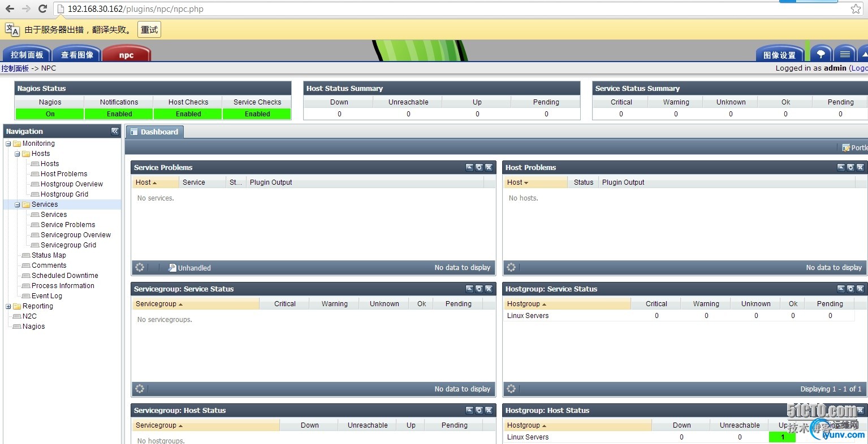This screenshot has height=444, width=868.
Task: Open Hostgroup Overview tree item
Action: click(72, 184)
